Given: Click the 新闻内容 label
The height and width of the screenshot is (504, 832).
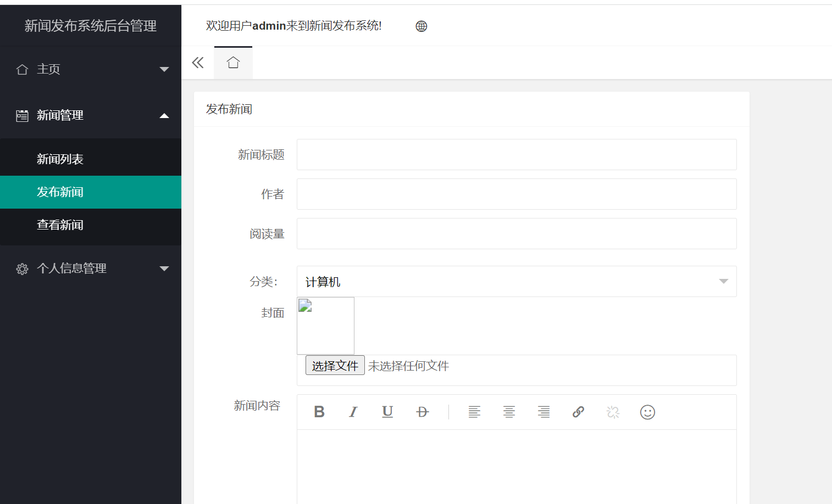Looking at the screenshot, I should point(257,405).
